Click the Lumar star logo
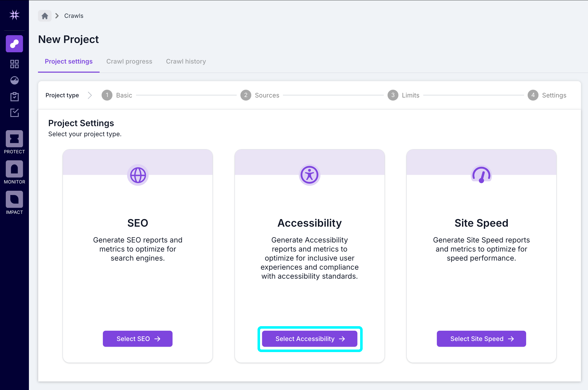This screenshot has width=588, height=390. click(14, 15)
